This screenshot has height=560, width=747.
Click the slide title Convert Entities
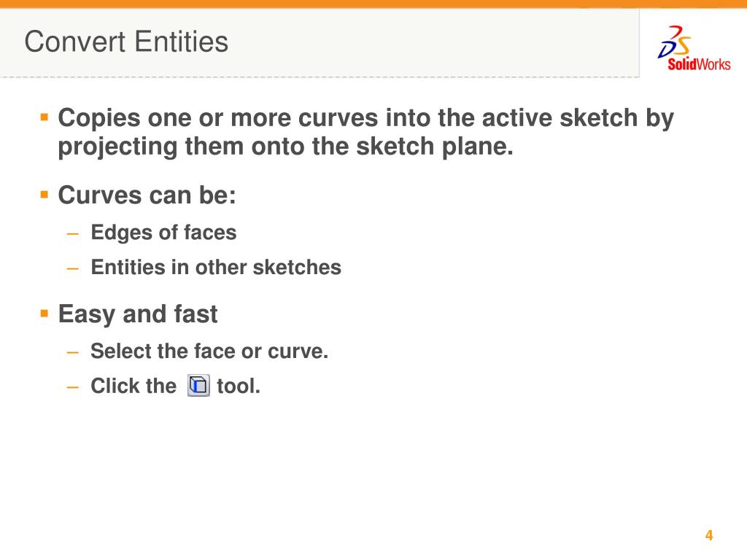pos(126,42)
